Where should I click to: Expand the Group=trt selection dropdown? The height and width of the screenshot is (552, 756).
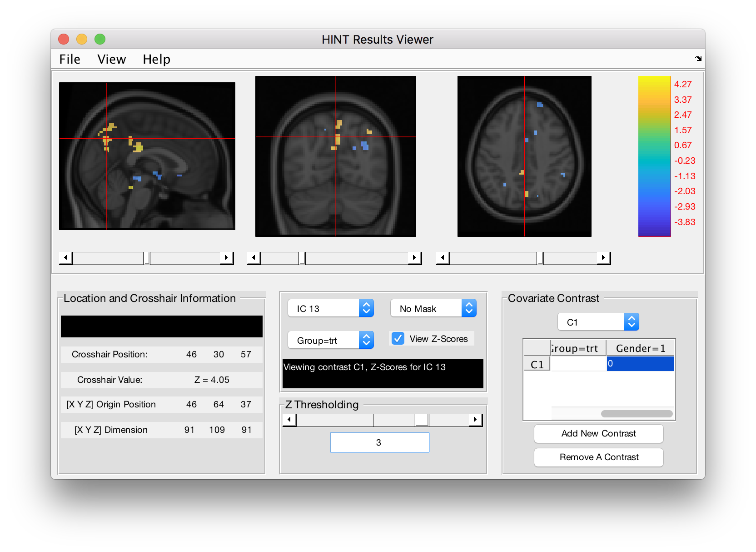pyautogui.click(x=331, y=341)
